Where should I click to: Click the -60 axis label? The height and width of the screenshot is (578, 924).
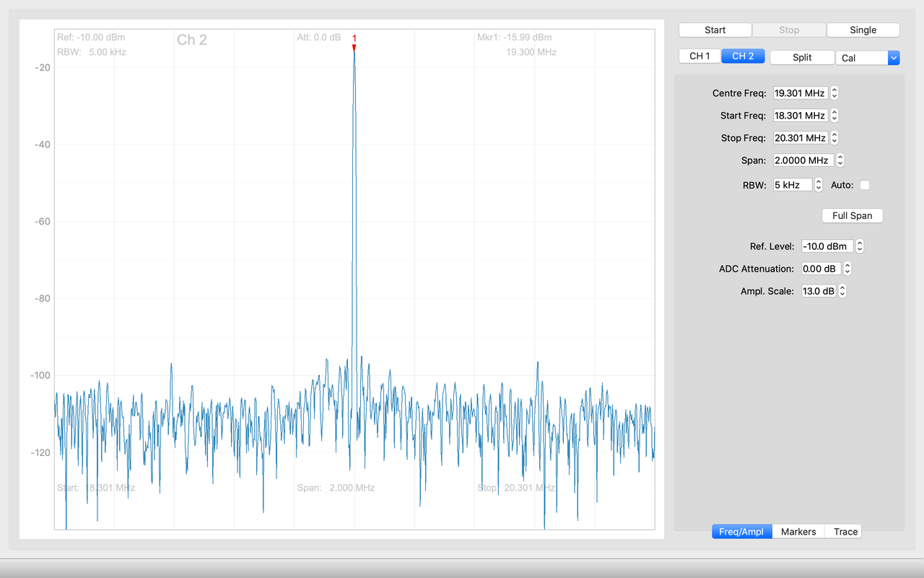coord(42,221)
